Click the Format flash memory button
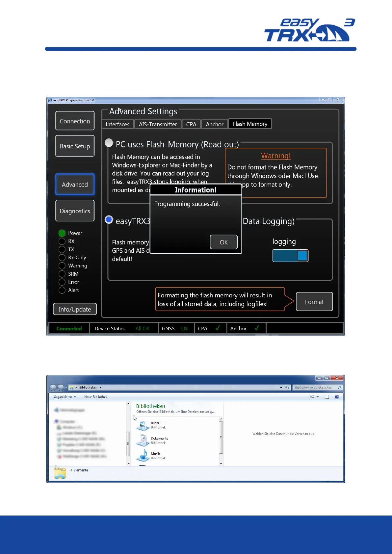 point(314,302)
